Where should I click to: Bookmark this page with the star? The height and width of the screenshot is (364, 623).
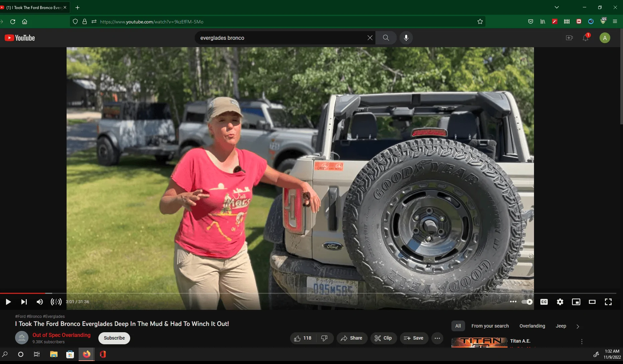coord(480,22)
